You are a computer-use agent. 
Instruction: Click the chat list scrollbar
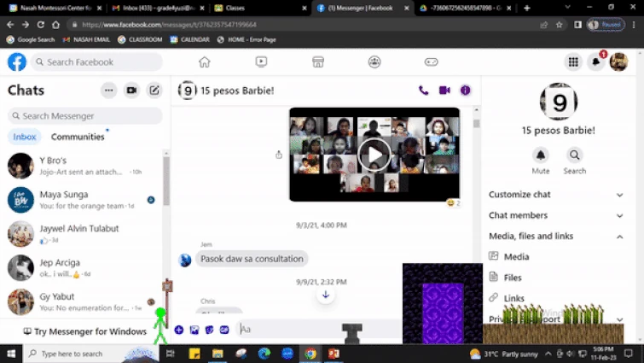coord(166,181)
